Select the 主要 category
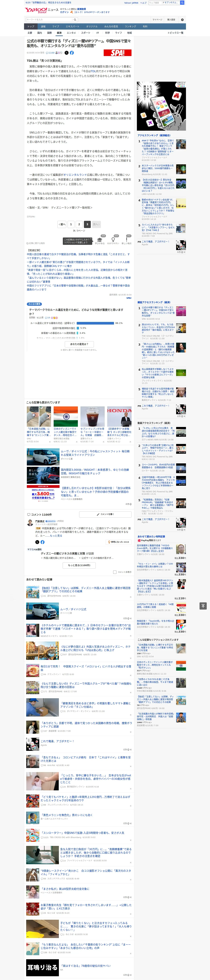Image resolution: width=210 pixels, height=980 pixels. click(x=30, y=33)
